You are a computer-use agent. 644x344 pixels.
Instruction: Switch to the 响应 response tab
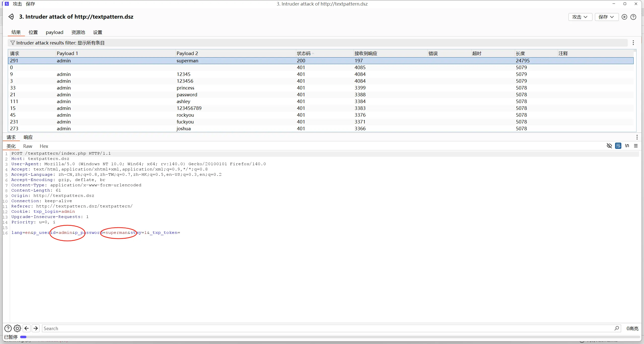pos(28,137)
